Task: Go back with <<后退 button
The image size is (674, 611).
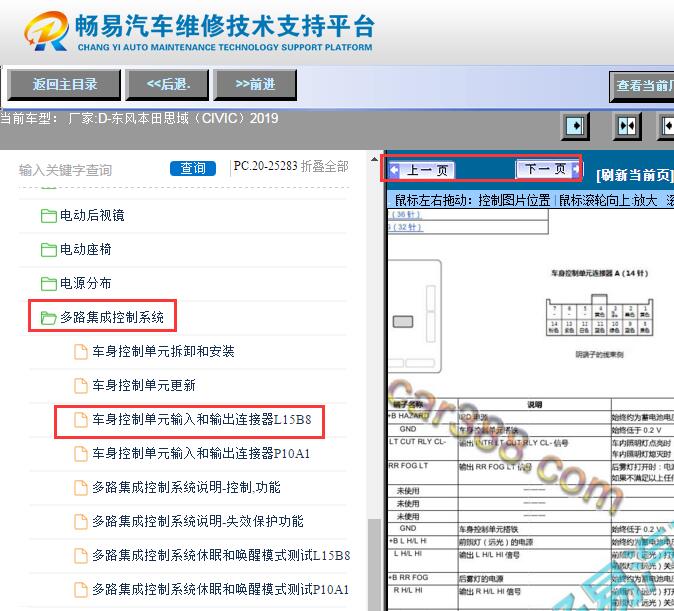Action: [x=168, y=85]
